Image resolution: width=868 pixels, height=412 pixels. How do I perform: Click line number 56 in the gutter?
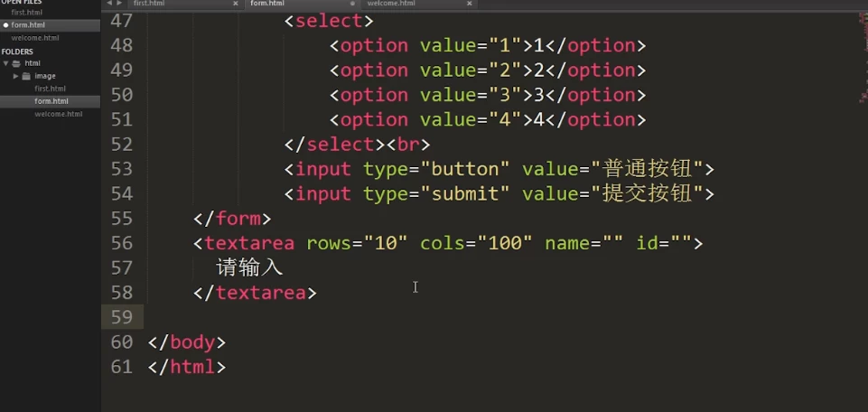click(x=121, y=243)
